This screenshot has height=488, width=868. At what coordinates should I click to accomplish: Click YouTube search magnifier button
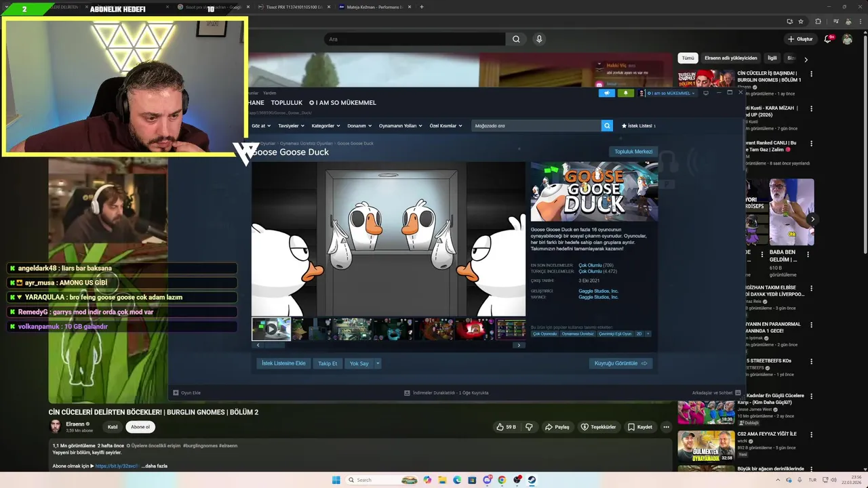pos(516,39)
